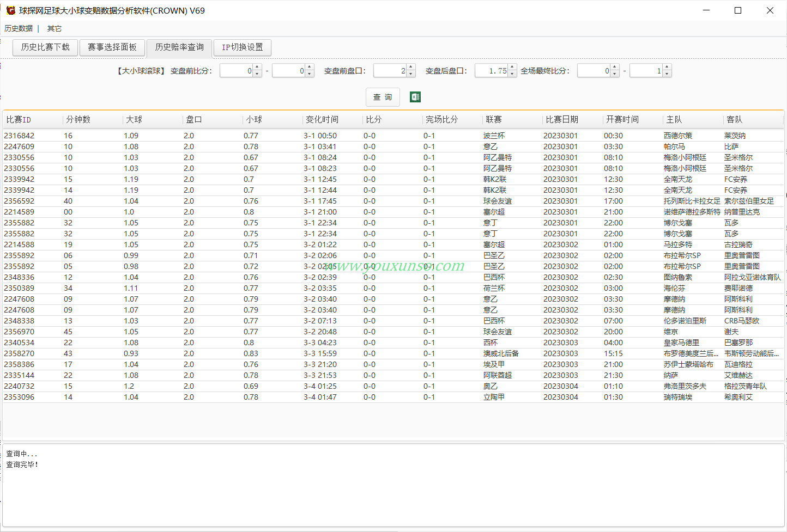
Task: Decrease second 变盘前比分 value
Action: tap(310, 74)
